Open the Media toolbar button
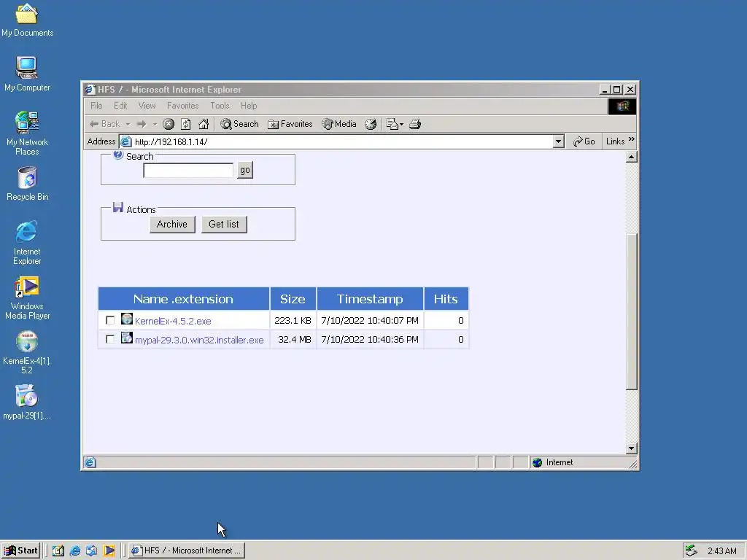This screenshot has height=560, width=747. point(339,124)
